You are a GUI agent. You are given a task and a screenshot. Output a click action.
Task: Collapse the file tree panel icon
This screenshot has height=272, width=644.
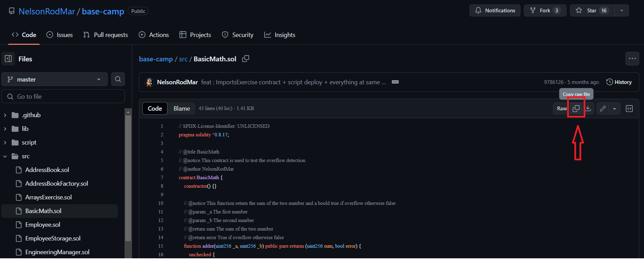click(8, 59)
